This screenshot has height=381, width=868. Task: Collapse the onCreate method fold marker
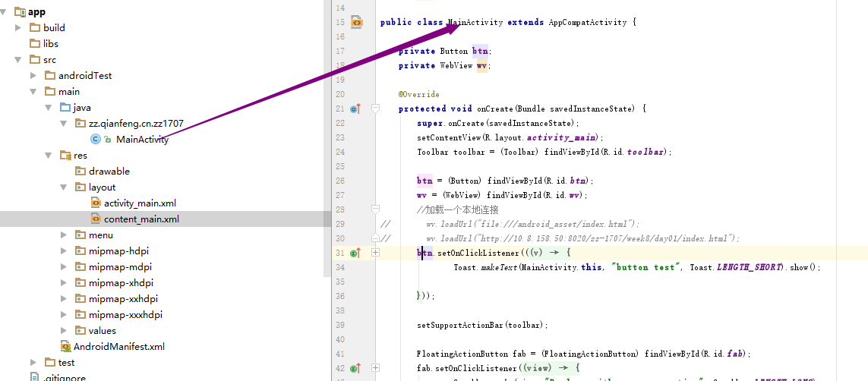[x=375, y=109]
